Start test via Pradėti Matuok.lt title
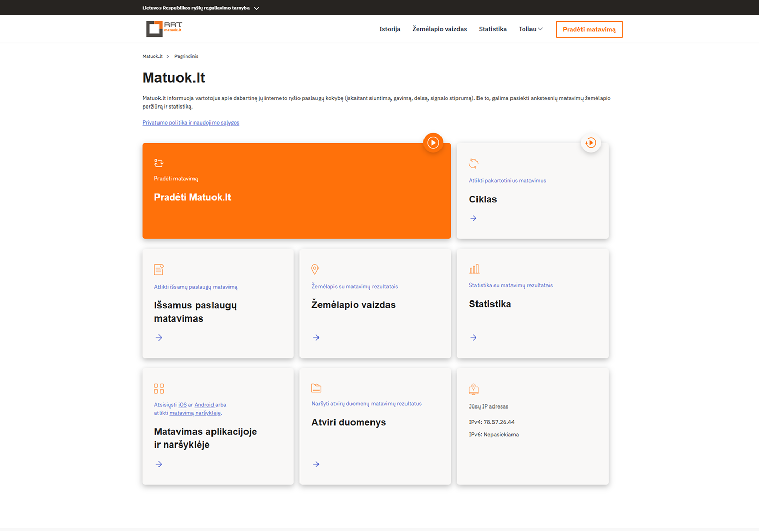The height and width of the screenshot is (532, 759). [x=192, y=197]
